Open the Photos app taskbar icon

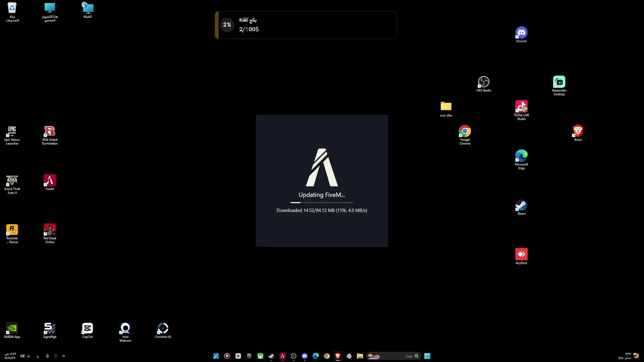(x=216, y=356)
